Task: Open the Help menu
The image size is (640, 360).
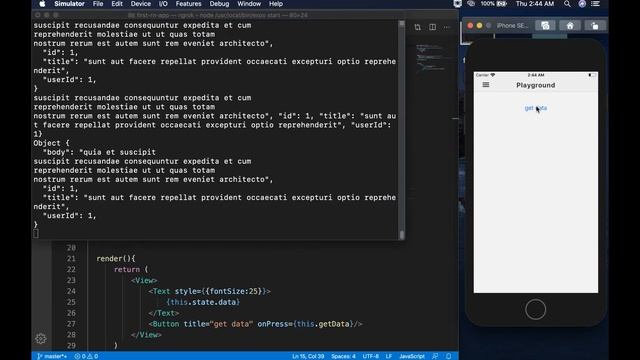Action: pyautogui.click(x=276, y=4)
